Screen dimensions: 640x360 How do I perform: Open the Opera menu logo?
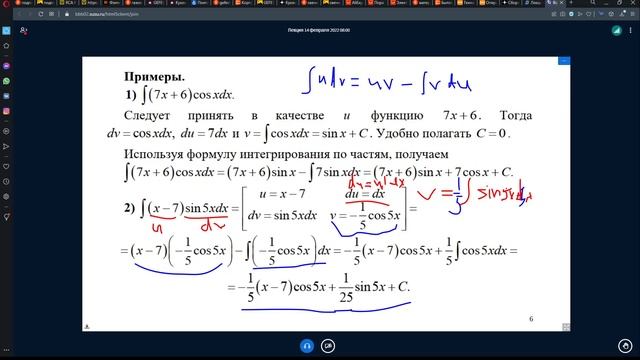pos(5,3)
